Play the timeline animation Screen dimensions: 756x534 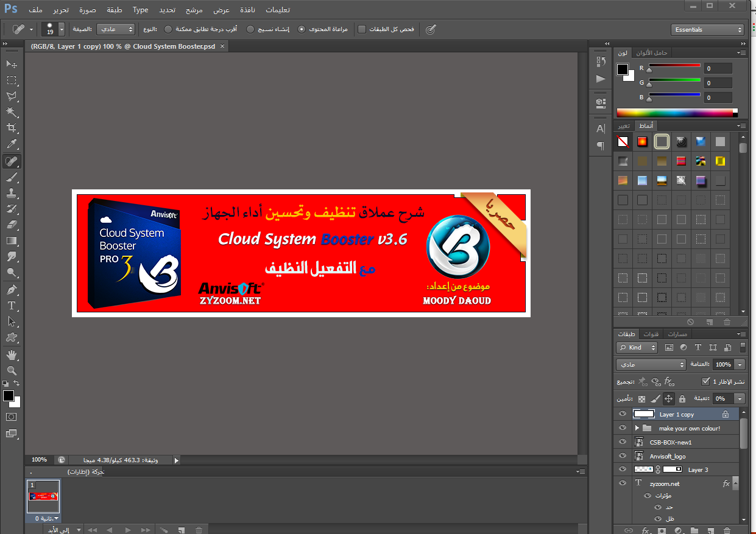tap(128, 530)
